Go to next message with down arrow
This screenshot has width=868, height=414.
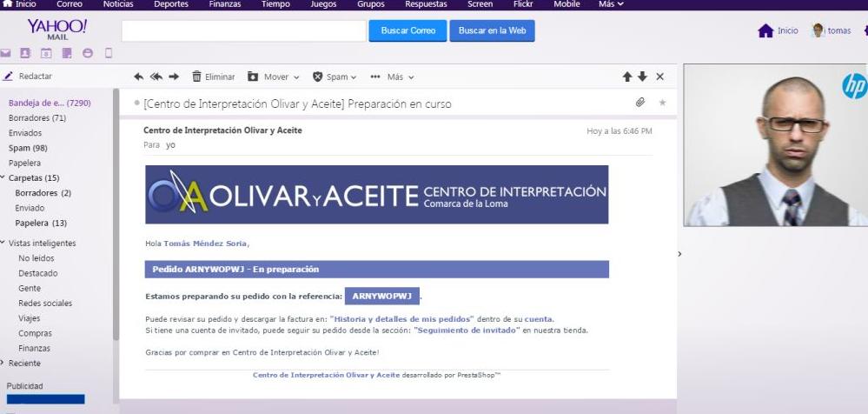coord(642,77)
